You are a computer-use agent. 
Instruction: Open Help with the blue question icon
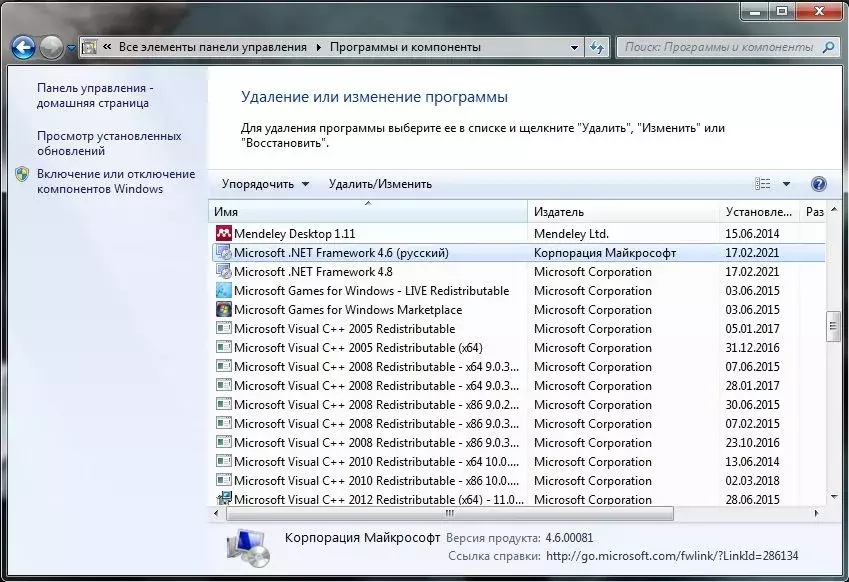coord(818,184)
